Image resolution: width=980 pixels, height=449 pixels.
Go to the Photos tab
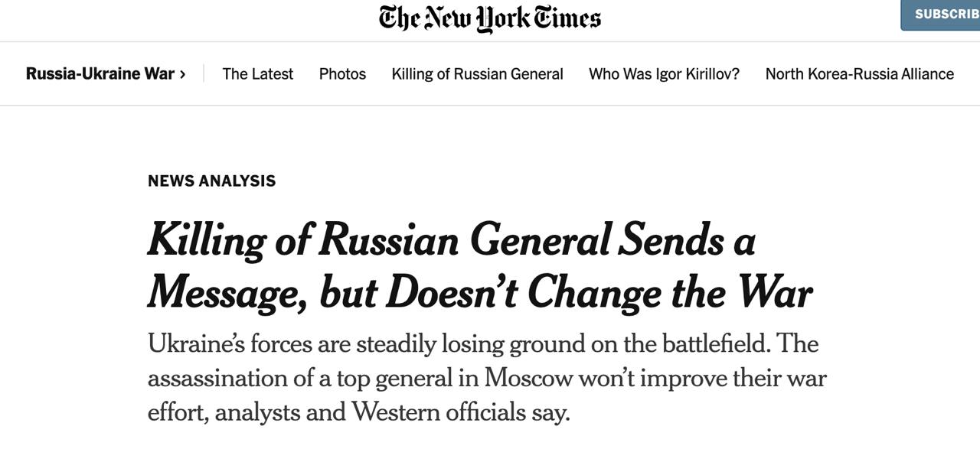tap(342, 74)
